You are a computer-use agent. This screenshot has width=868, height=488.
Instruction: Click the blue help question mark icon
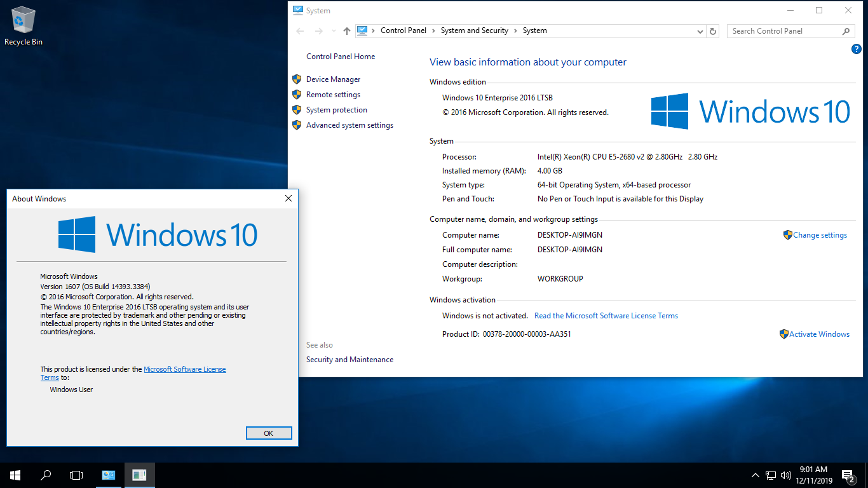(856, 49)
